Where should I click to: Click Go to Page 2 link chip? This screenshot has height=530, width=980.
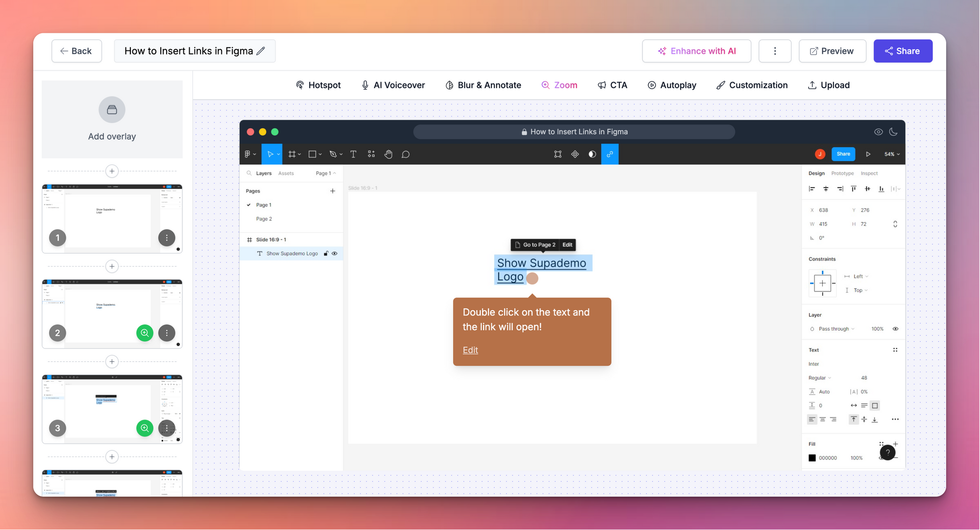(535, 245)
